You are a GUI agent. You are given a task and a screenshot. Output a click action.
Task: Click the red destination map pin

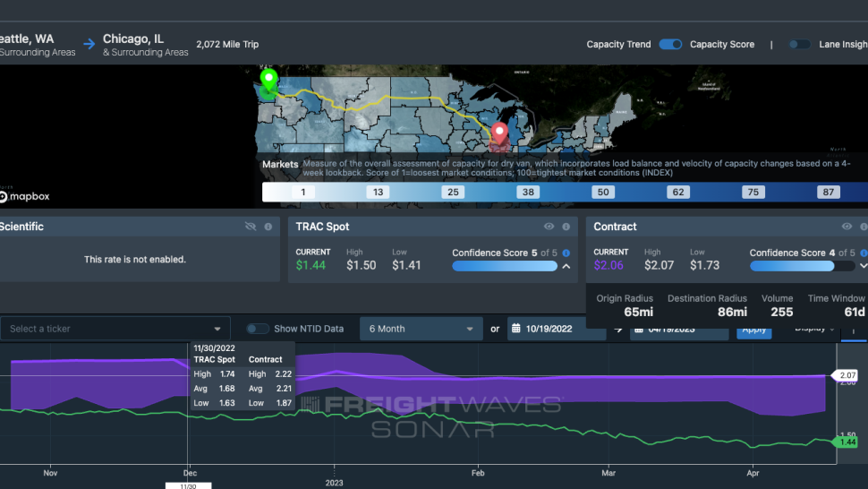coord(500,133)
